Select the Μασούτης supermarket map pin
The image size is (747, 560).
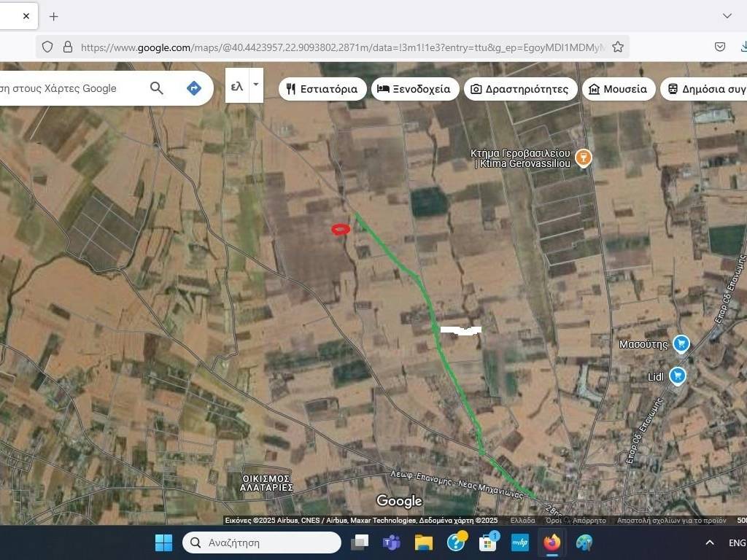pos(681,343)
